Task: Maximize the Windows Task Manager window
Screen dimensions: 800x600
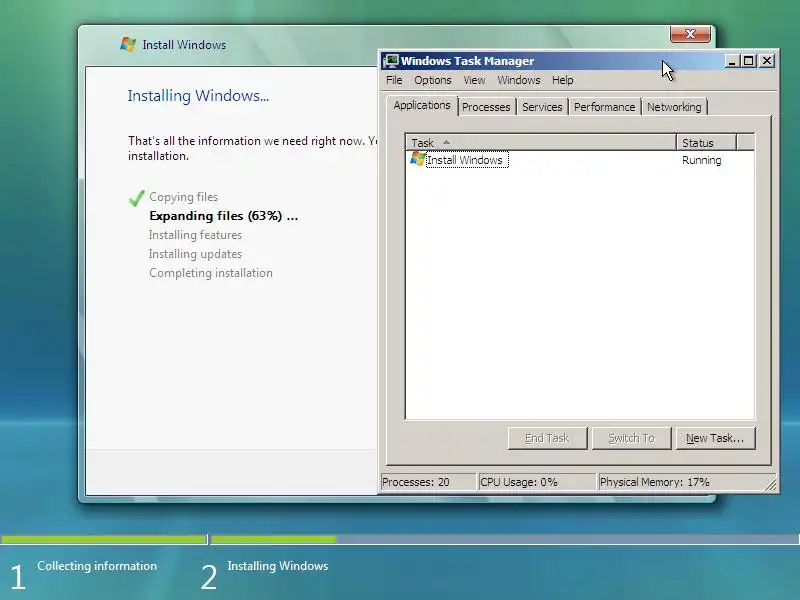Action: pyautogui.click(x=748, y=61)
